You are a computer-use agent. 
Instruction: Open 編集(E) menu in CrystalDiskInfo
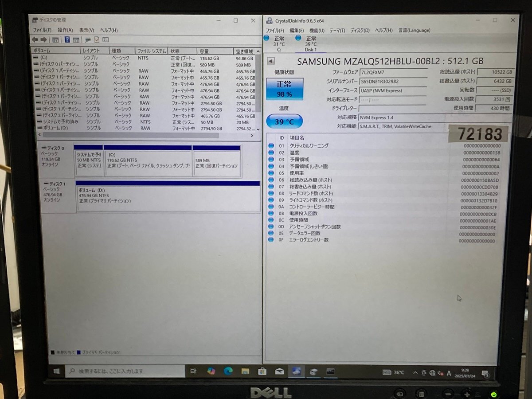click(x=297, y=31)
